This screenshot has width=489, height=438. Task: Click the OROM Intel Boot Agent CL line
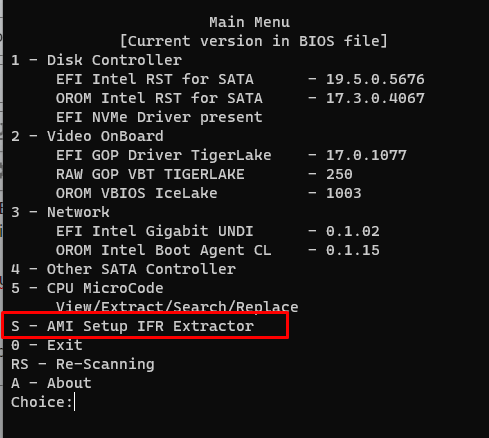[217, 250]
